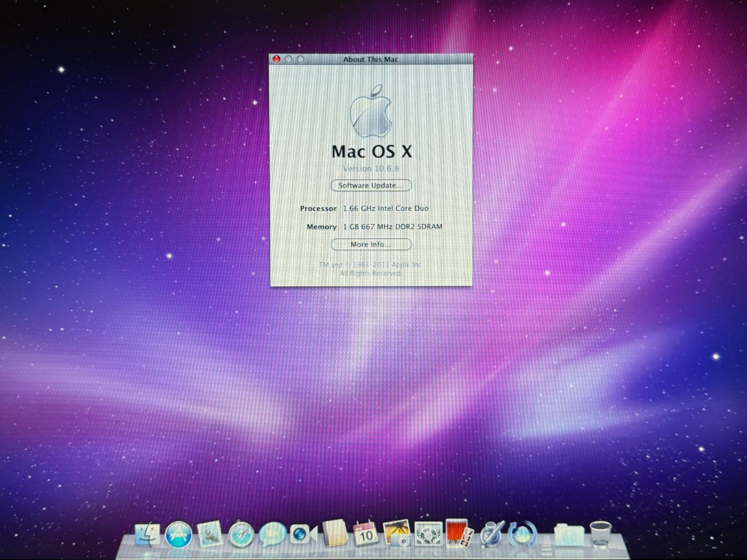Viewport: 747px width, 560px height.
Task: Click the Software Update... button
Action: 371,185
